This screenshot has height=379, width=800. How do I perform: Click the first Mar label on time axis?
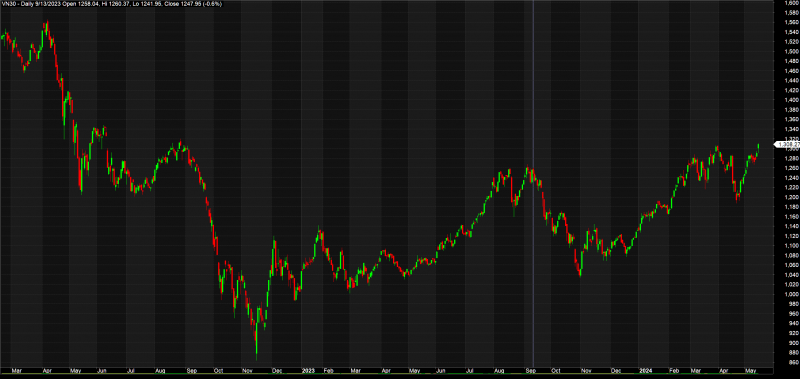(x=17, y=370)
